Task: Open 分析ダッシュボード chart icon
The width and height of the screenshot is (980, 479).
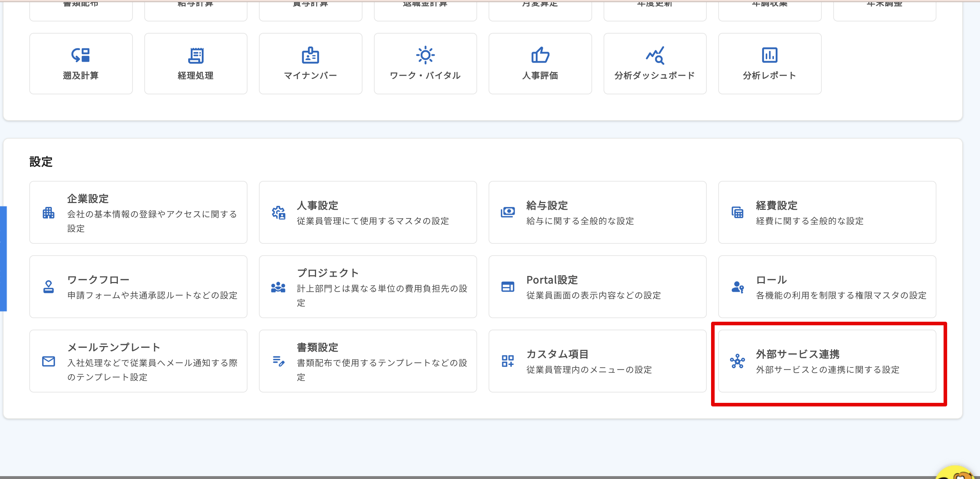Action: [x=655, y=55]
